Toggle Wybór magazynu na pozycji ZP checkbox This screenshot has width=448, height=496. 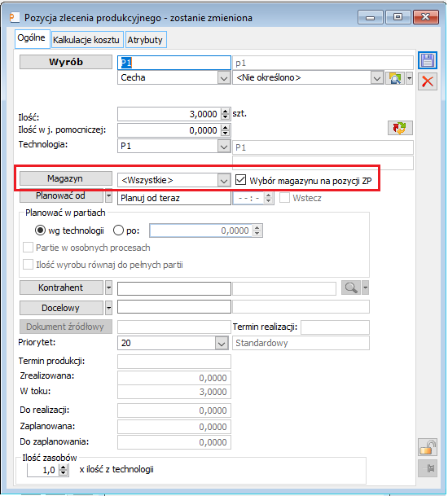tap(240, 180)
